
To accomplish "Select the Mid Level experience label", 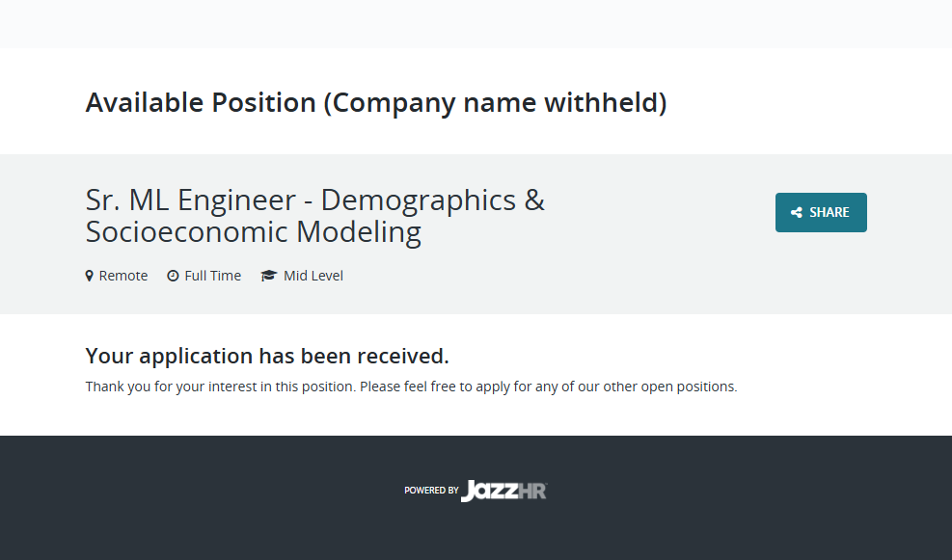I will coord(313,276).
